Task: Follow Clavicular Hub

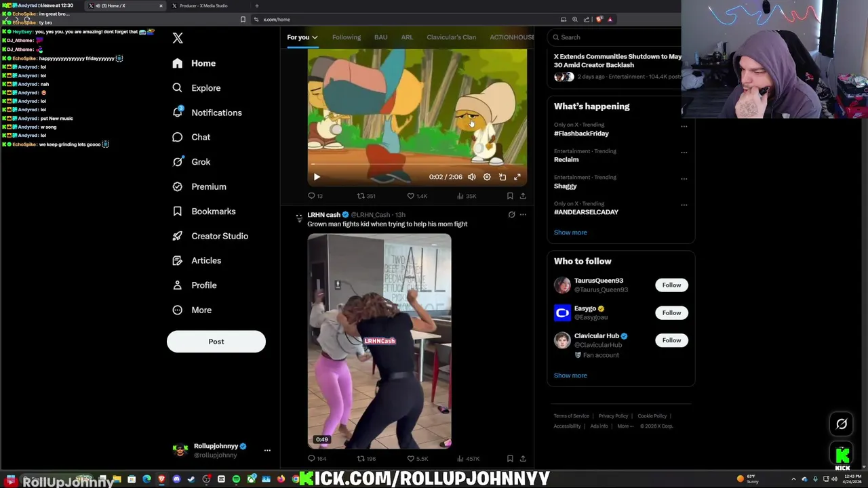Action: [x=671, y=340]
